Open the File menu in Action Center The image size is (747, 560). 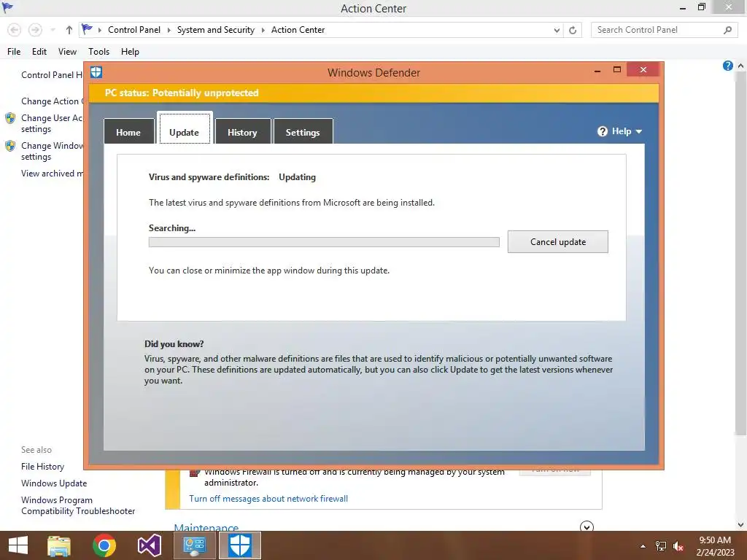(14, 52)
